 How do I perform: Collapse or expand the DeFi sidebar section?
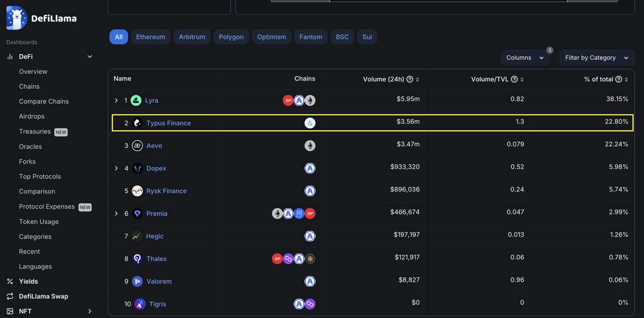[x=89, y=56]
